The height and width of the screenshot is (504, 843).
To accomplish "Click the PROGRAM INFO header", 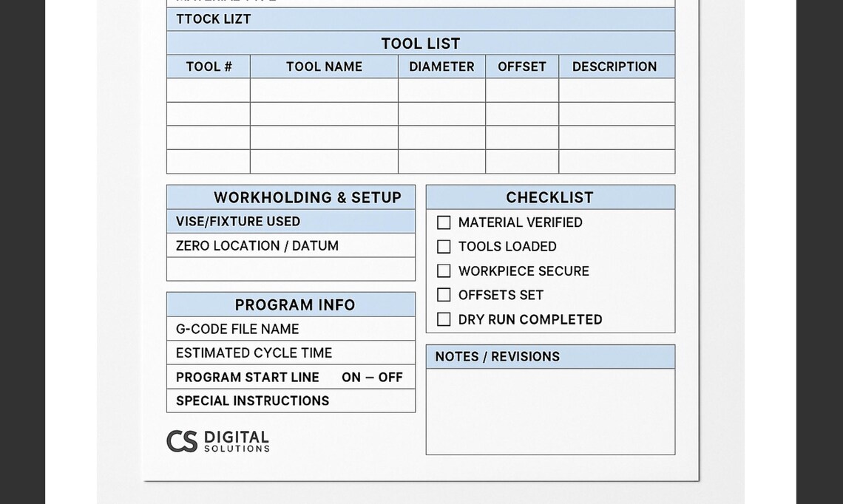I will click(291, 304).
